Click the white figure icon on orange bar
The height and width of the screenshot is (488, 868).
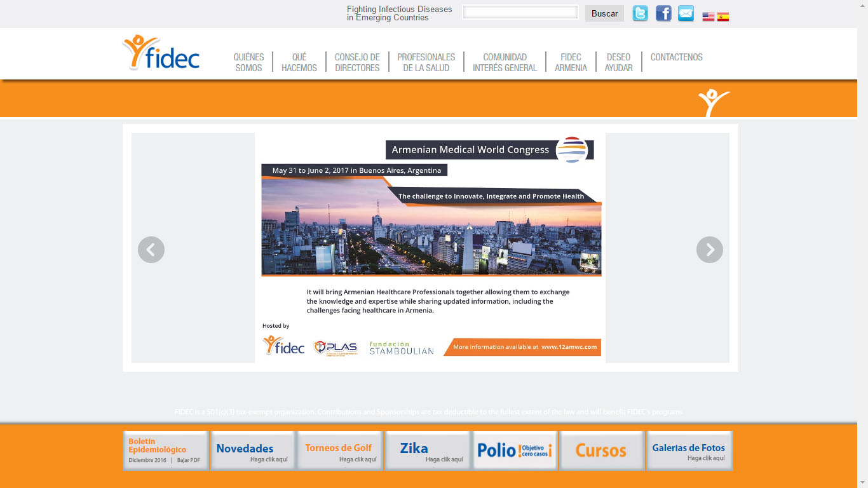[714, 102]
